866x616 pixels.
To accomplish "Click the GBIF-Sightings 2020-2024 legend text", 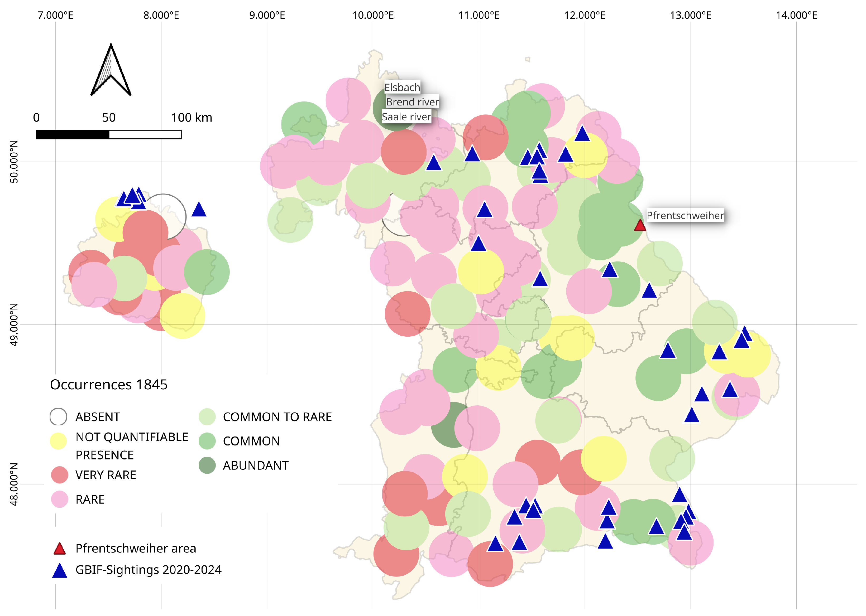I will click(149, 570).
